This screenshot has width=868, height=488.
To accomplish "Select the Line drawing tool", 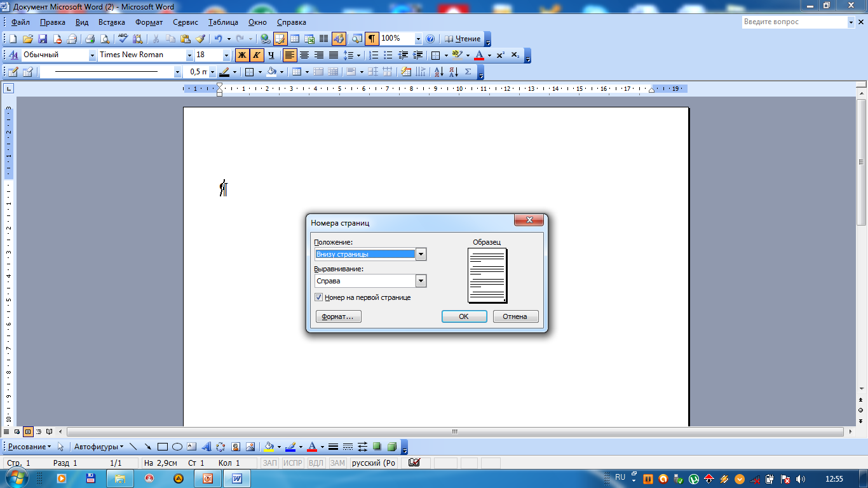I will pyautogui.click(x=133, y=447).
